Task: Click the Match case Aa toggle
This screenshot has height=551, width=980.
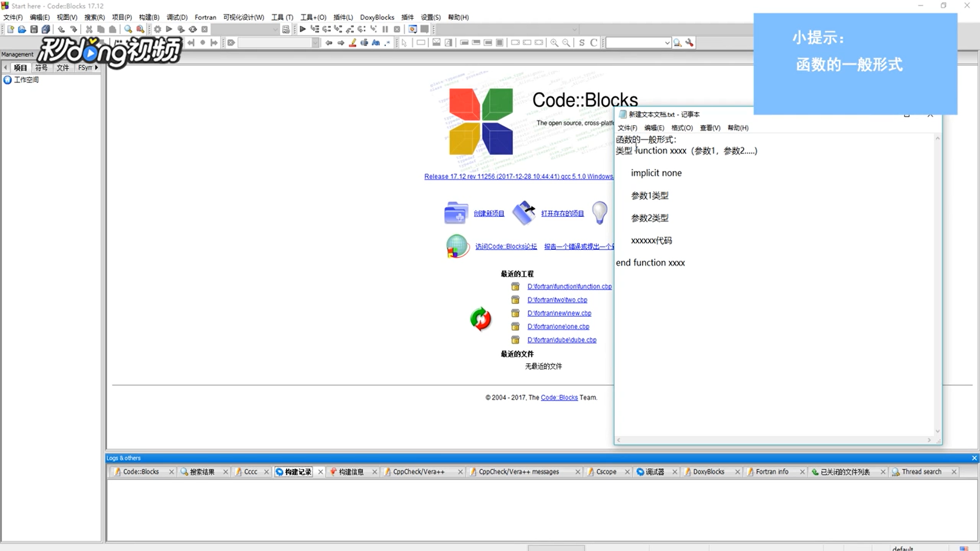Action: point(376,43)
